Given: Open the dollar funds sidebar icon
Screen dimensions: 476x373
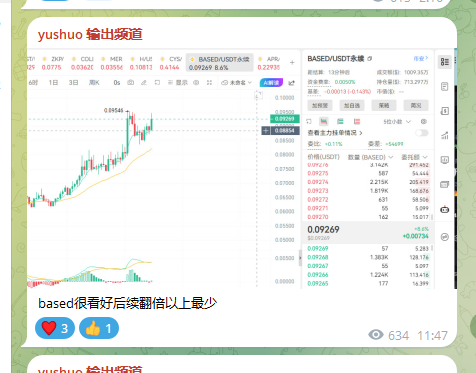Looking at the screenshot, I should (x=445, y=111).
